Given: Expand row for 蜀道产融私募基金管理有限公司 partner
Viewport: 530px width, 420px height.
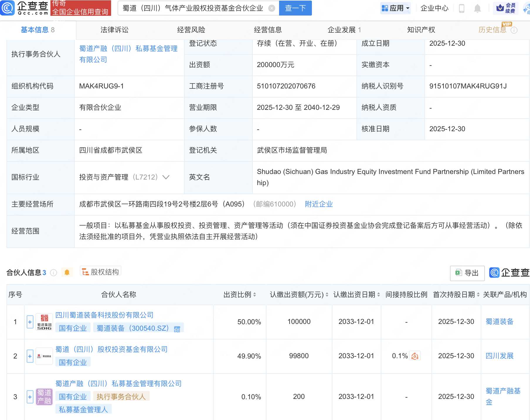Looking at the screenshot, I should [x=30, y=397].
